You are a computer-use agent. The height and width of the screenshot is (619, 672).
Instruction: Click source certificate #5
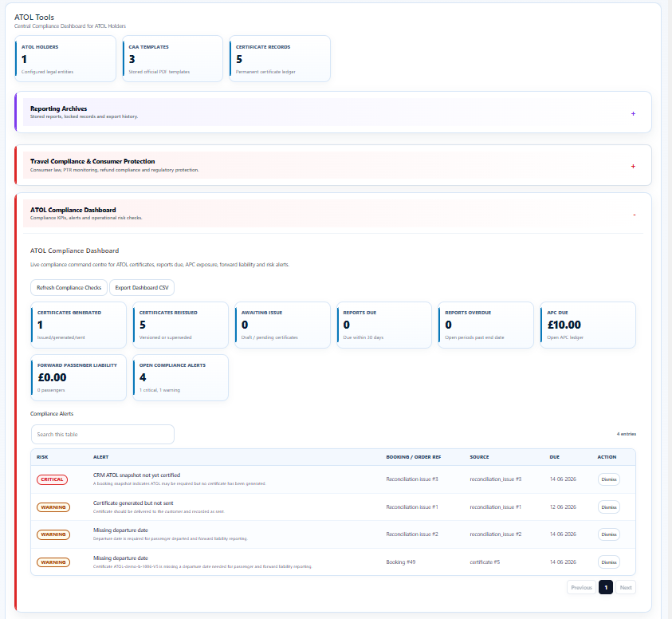click(485, 562)
